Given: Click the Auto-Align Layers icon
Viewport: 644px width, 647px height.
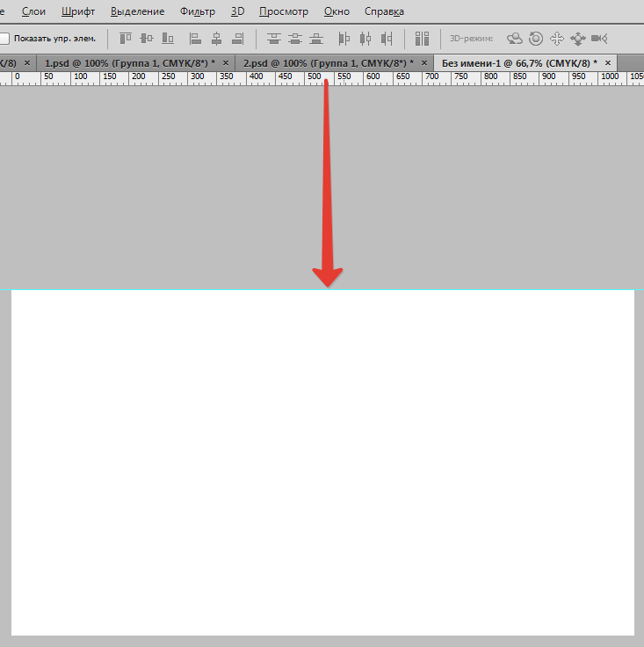Looking at the screenshot, I should point(422,39).
